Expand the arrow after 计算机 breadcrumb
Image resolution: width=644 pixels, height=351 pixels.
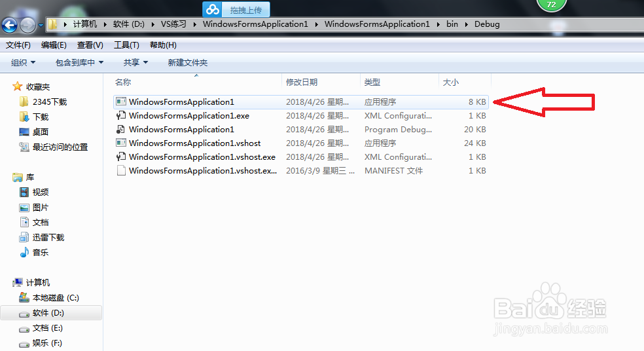105,25
